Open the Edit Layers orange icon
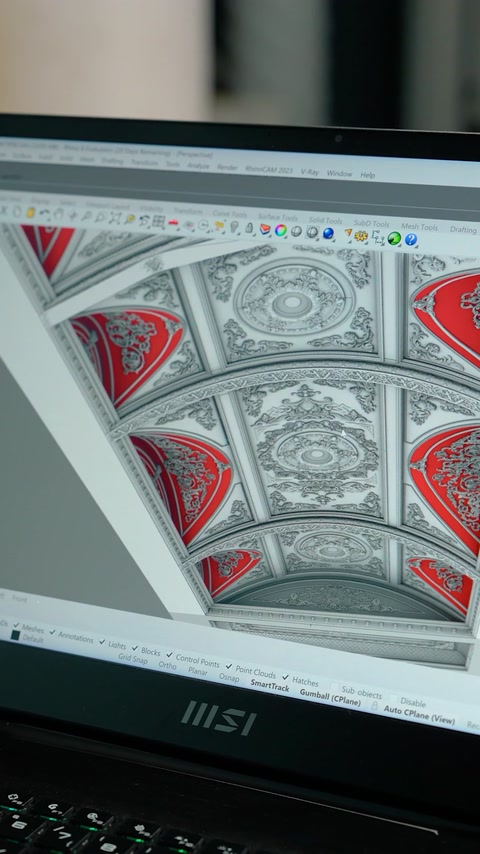This screenshot has width=480, height=854. (x=265, y=229)
